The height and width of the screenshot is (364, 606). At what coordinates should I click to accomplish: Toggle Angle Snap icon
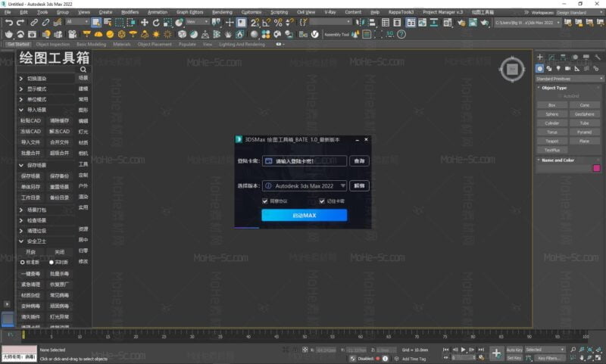pyautogui.click(x=267, y=23)
